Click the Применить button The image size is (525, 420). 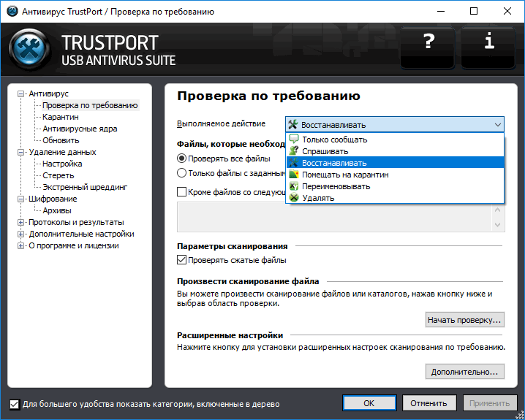pyautogui.click(x=489, y=403)
